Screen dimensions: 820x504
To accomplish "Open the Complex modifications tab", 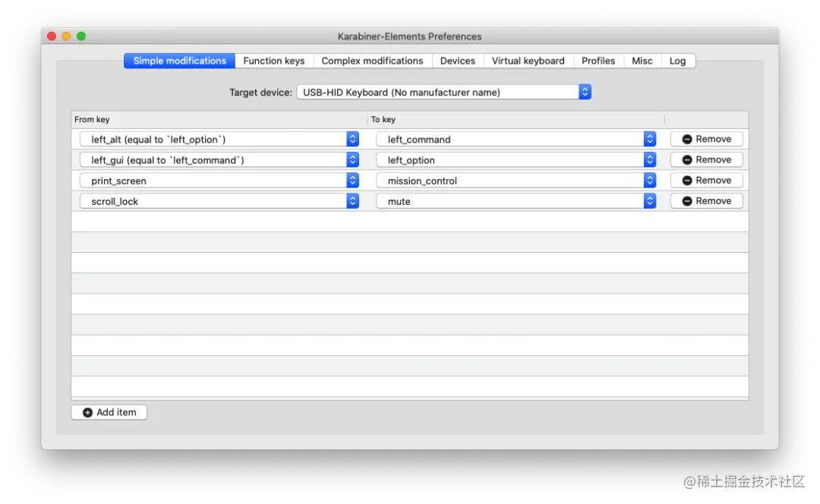I will click(372, 61).
